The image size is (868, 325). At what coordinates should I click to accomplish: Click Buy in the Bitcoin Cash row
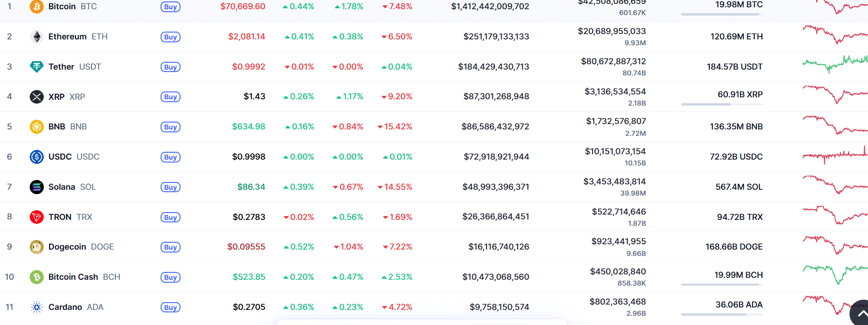tap(170, 277)
